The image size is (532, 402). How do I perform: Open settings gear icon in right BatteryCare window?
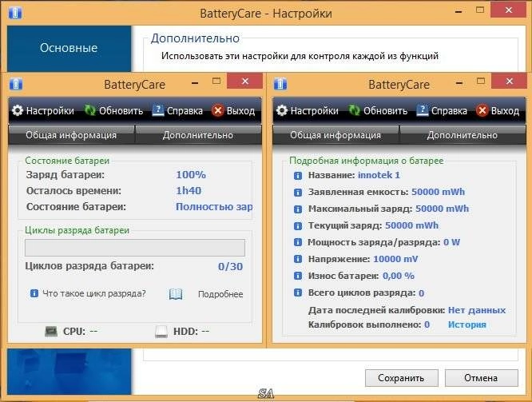282,110
